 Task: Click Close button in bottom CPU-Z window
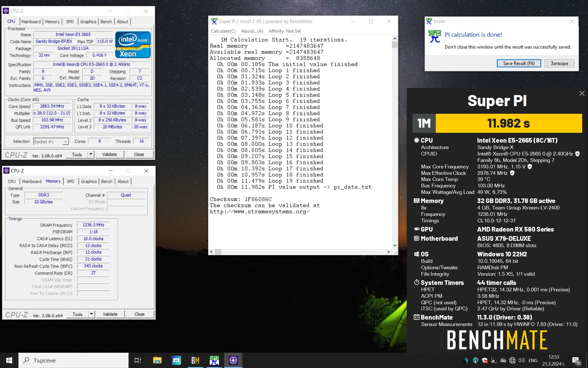tap(139, 314)
